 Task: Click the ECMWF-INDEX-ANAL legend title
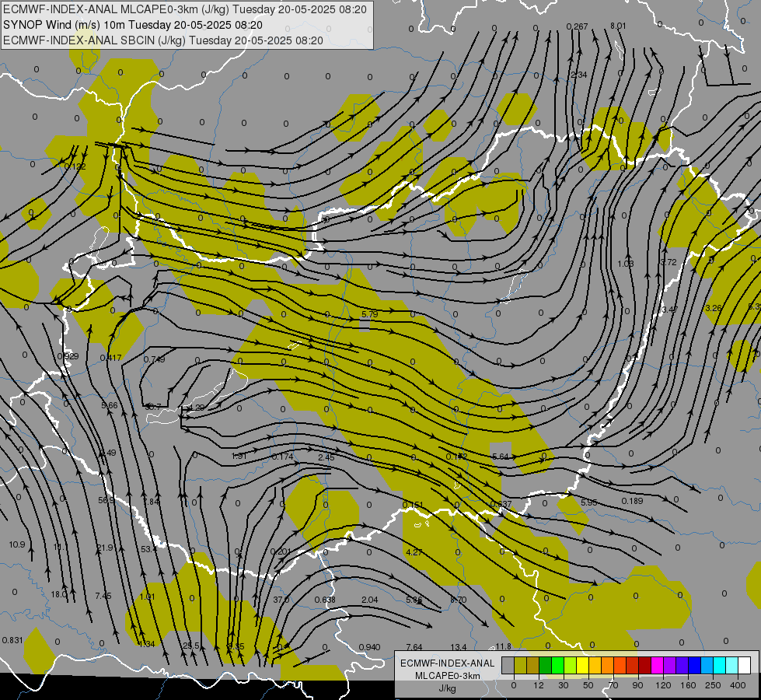pyautogui.click(x=447, y=663)
